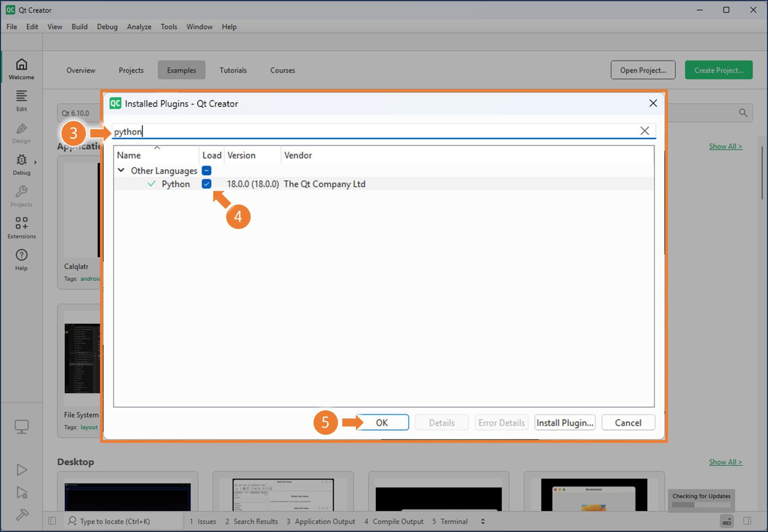Toggle the Python plugin Load checkbox
The image size is (768, 532).
(206, 184)
